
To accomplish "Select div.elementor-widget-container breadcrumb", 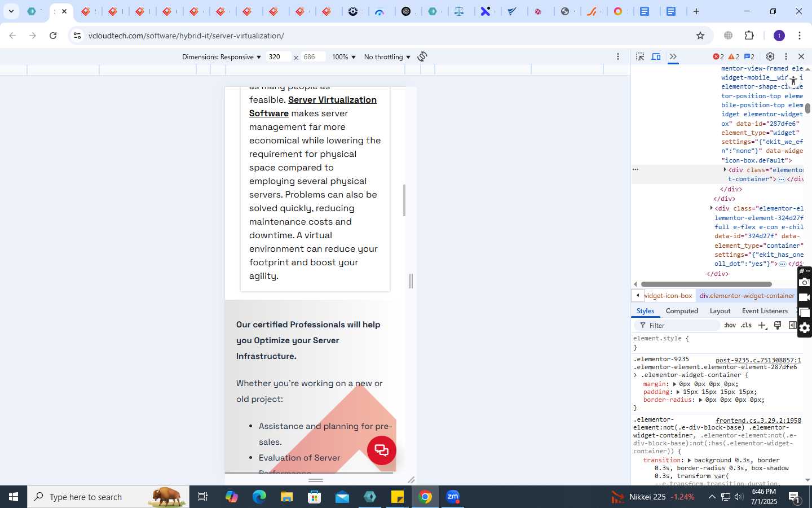I will tap(747, 296).
